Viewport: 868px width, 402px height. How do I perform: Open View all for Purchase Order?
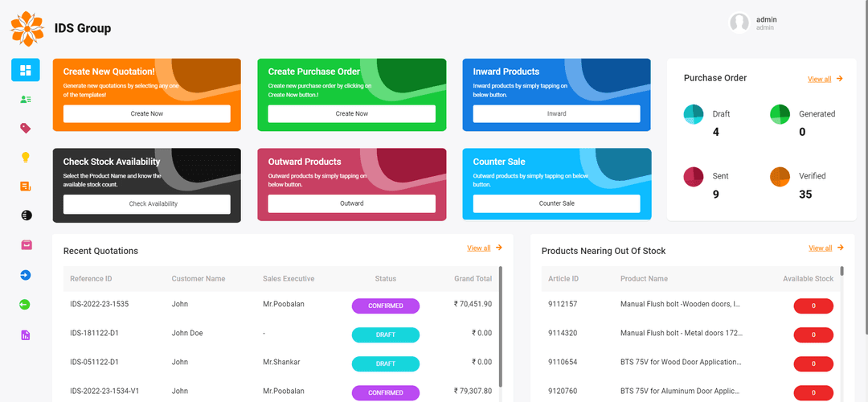(x=820, y=79)
